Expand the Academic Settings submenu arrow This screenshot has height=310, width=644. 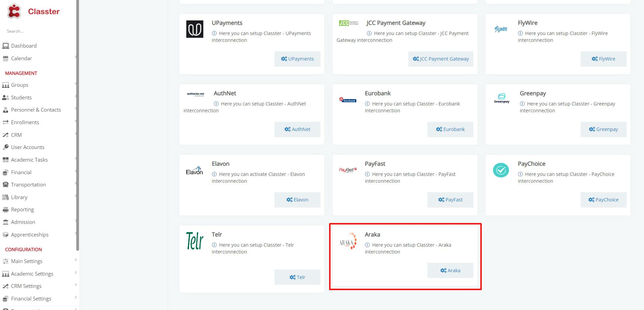[76, 273]
